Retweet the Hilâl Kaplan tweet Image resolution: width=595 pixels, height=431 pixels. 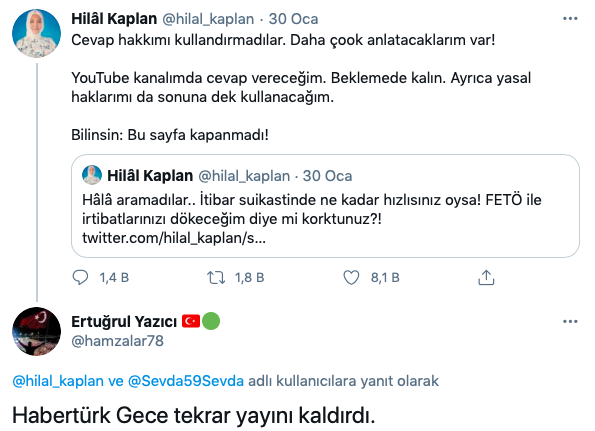[x=216, y=277]
